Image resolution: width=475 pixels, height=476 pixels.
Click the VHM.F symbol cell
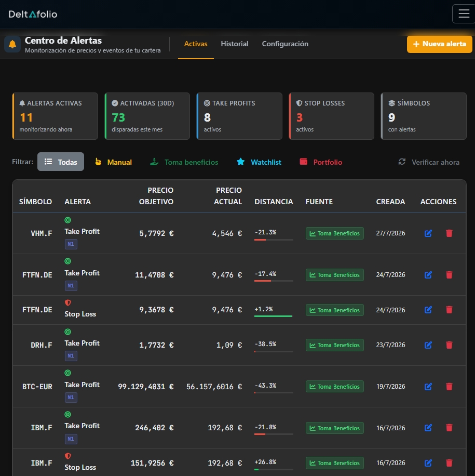click(x=42, y=233)
